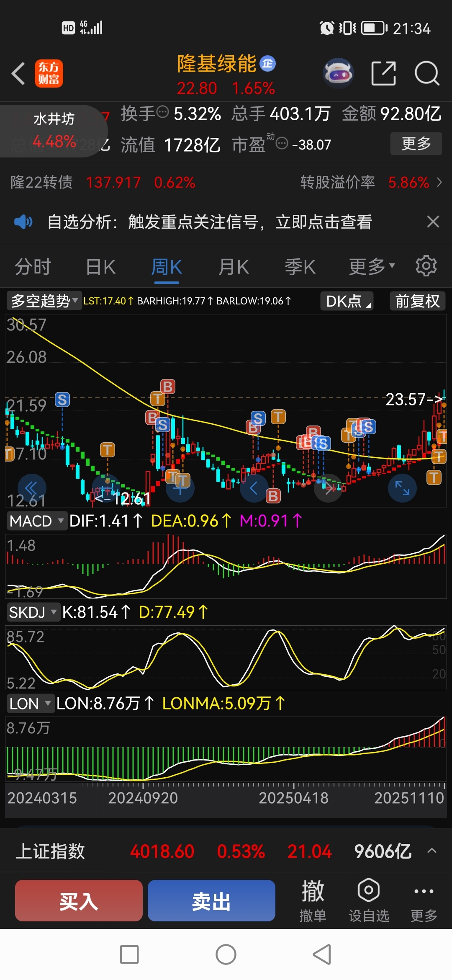Image resolution: width=452 pixels, height=980 pixels.
Task: Tap Android home circle
Action: tap(226, 954)
